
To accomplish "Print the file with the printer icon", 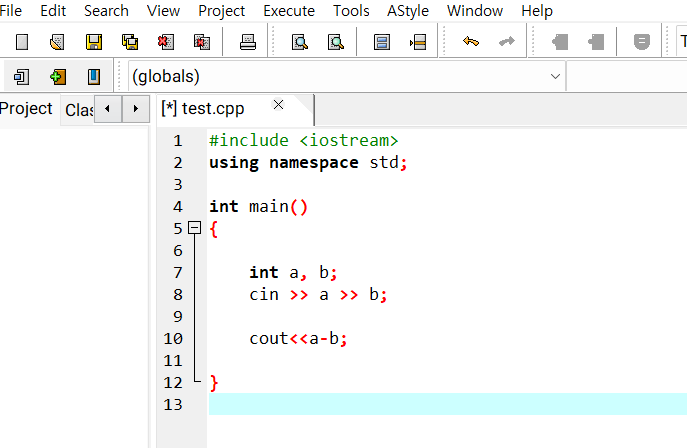I will pyautogui.click(x=248, y=42).
